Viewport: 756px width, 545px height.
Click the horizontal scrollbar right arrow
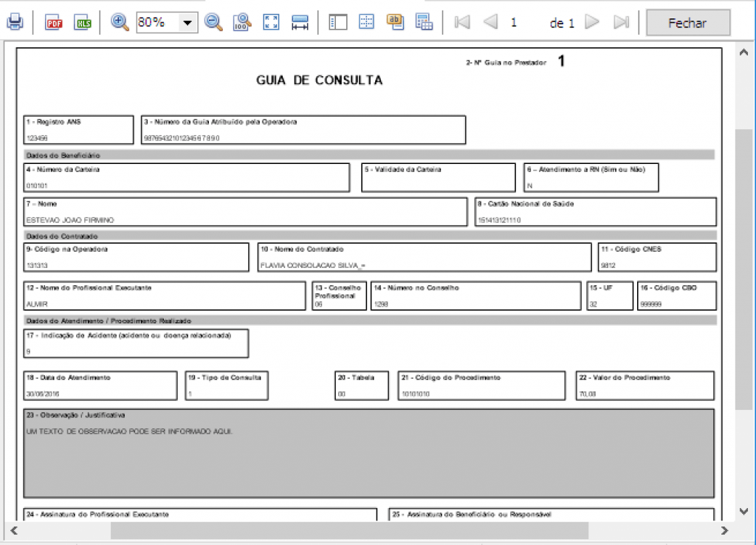pyautogui.click(x=724, y=530)
